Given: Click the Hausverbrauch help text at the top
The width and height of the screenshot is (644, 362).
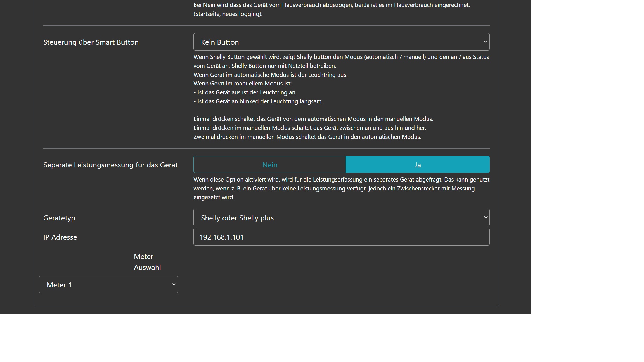Looking at the screenshot, I should (331, 5).
